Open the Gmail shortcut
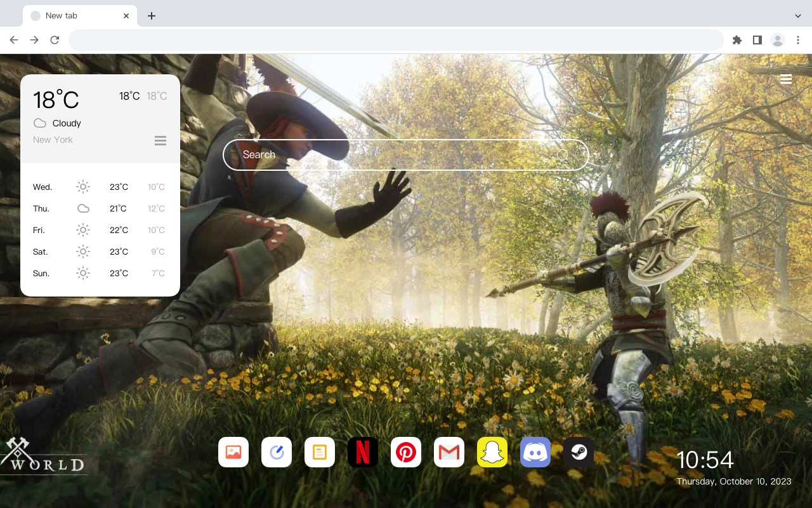This screenshot has height=508, width=812. [449, 452]
